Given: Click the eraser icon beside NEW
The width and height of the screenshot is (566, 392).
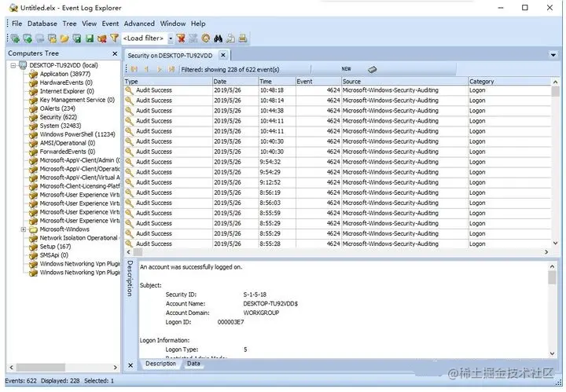Looking at the screenshot, I should (372, 69).
